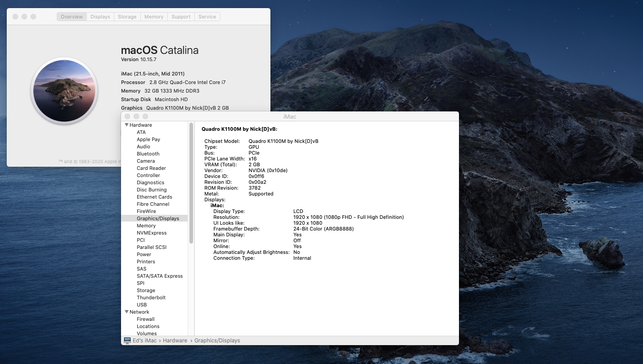
Task: Select Bluetooth in the sidebar
Action: click(x=148, y=154)
